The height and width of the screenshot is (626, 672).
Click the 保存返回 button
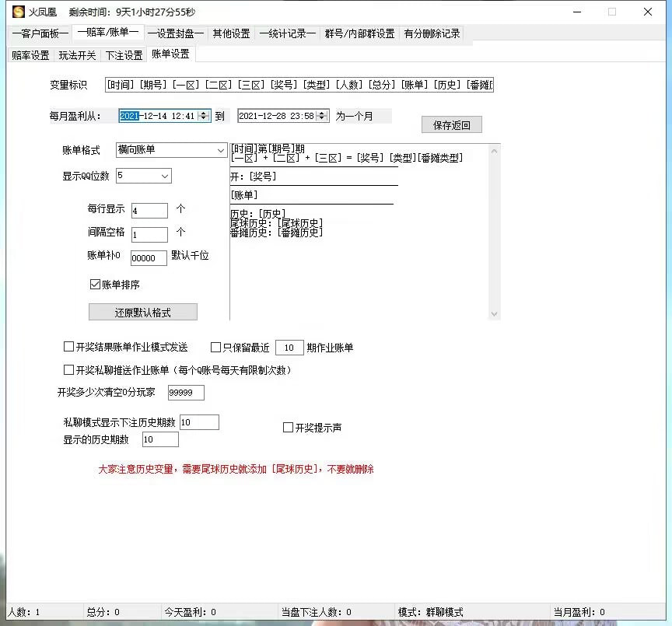[451, 125]
